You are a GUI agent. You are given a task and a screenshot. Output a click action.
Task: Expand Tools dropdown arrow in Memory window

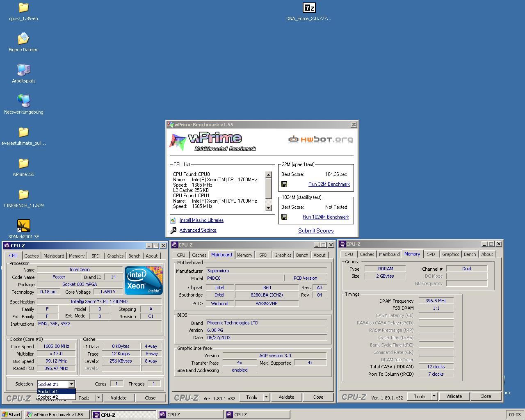point(434,396)
